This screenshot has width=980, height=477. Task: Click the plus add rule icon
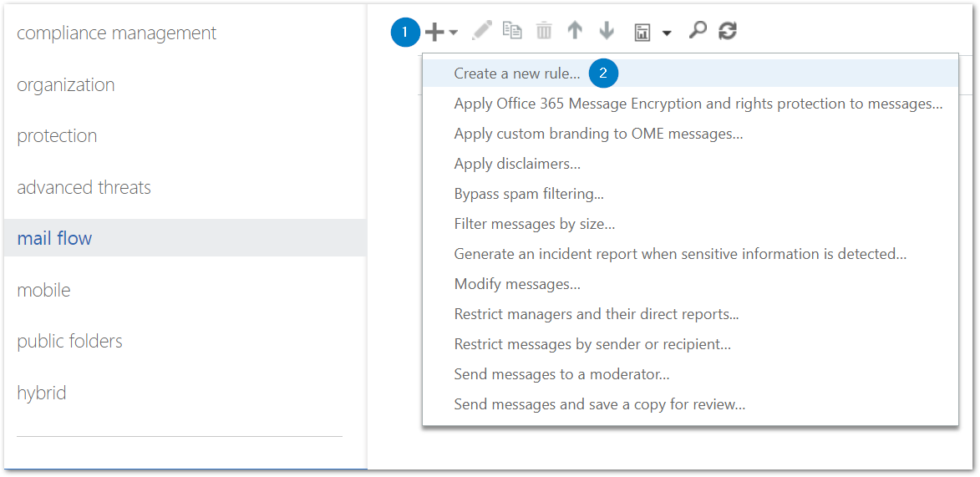pyautogui.click(x=434, y=32)
